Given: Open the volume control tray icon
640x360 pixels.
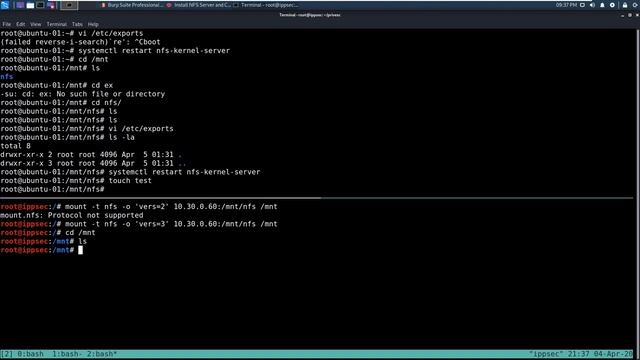Looking at the screenshot, I should pos(592,5).
